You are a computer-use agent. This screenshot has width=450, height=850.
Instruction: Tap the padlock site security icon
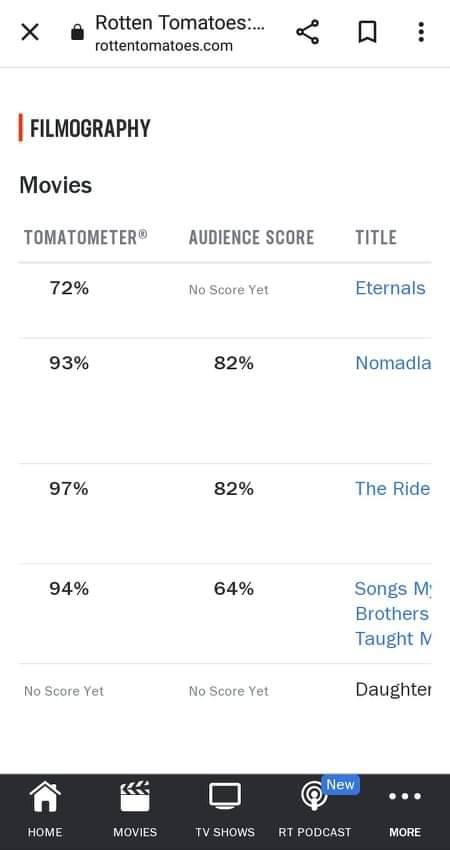[x=78, y=33]
